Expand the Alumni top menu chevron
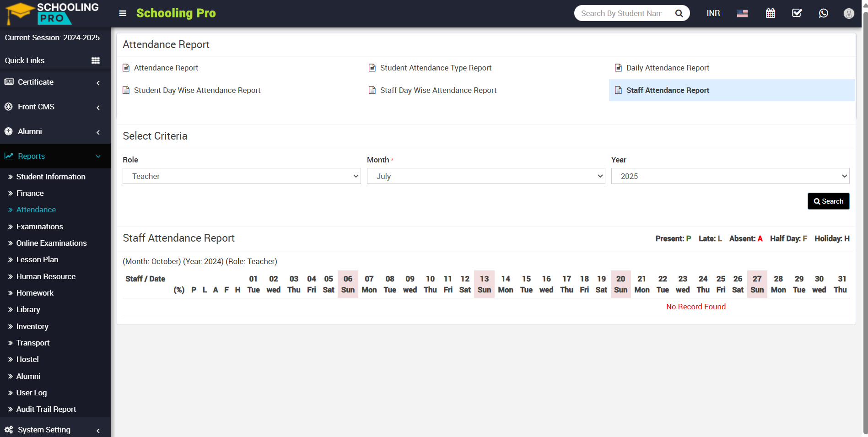The image size is (868, 437). [x=98, y=132]
